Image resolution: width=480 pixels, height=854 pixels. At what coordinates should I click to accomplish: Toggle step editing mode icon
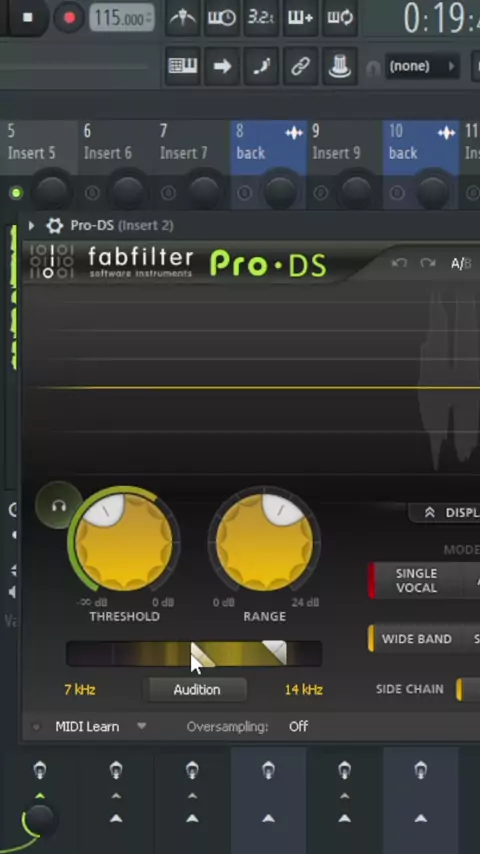261,66
